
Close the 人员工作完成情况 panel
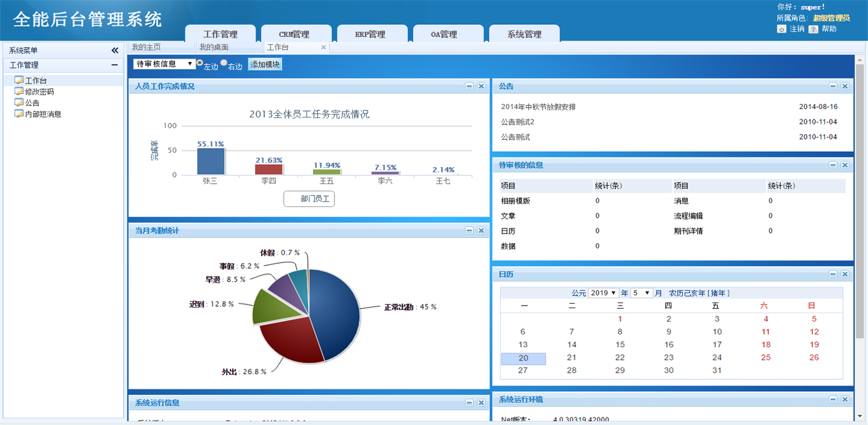[481, 86]
